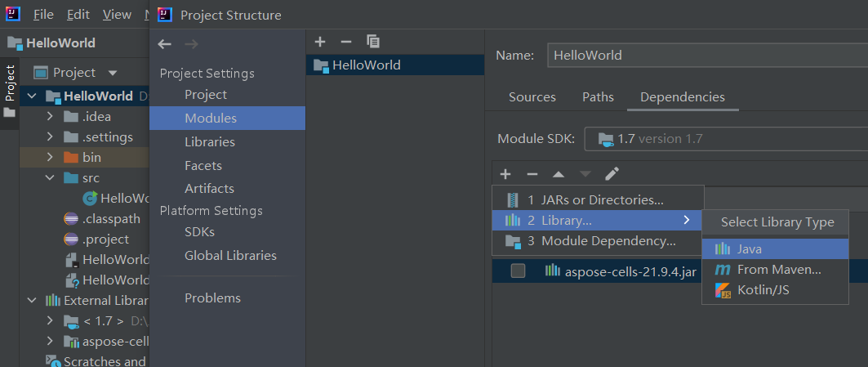This screenshot has height=367, width=868.
Task: Select the bin folder in project tree
Action: click(82, 158)
